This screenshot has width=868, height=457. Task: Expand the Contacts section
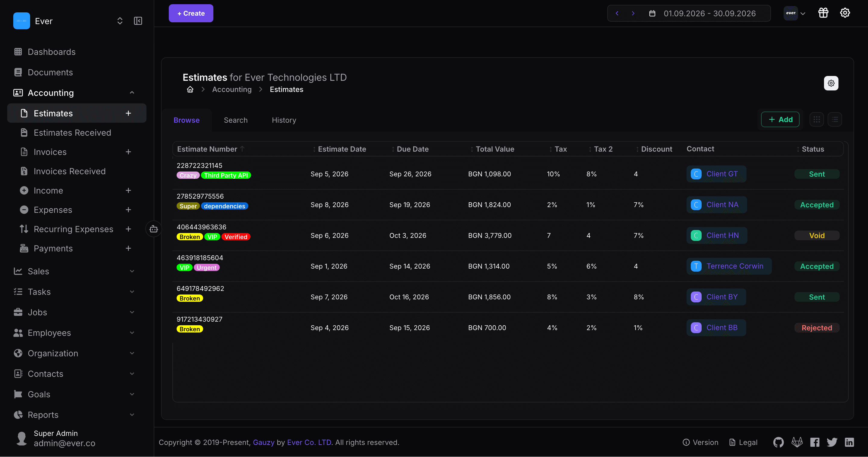(x=132, y=373)
